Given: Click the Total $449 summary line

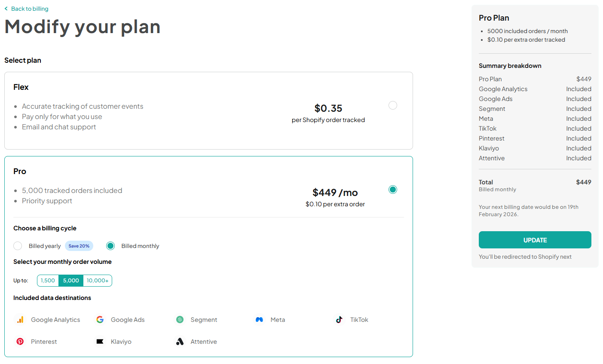Looking at the screenshot, I should click(535, 182).
